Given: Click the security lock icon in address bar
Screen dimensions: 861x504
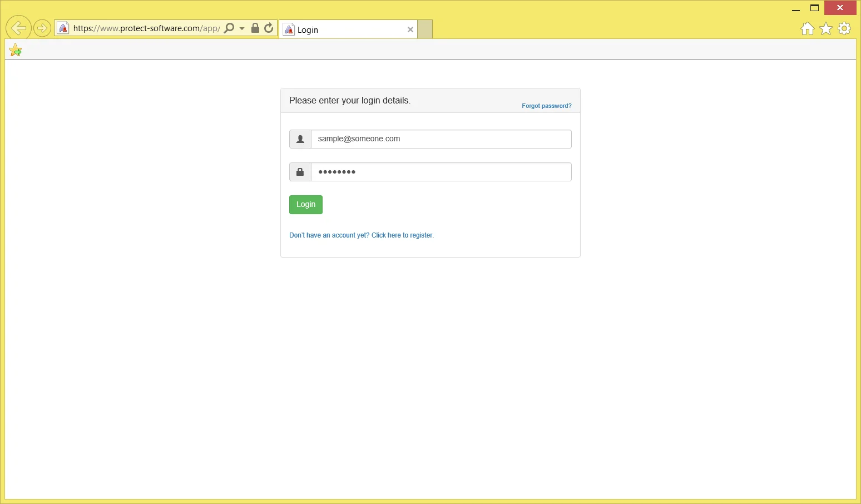Looking at the screenshot, I should [x=255, y=28].
